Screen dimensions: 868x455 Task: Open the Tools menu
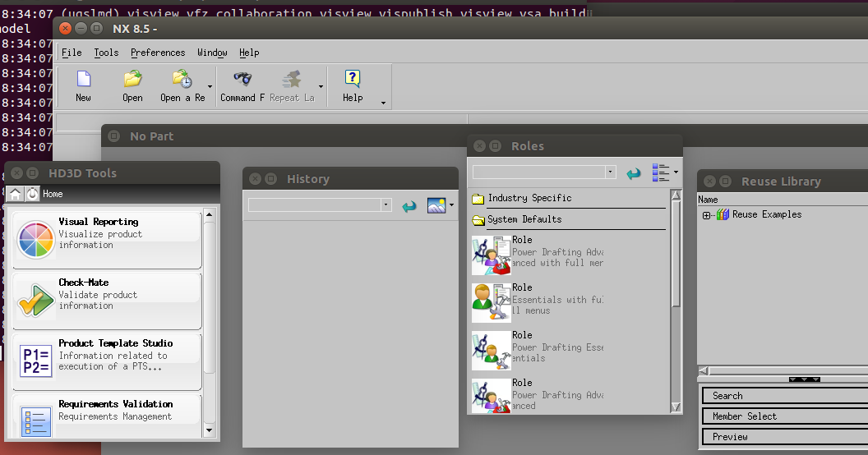106,53
